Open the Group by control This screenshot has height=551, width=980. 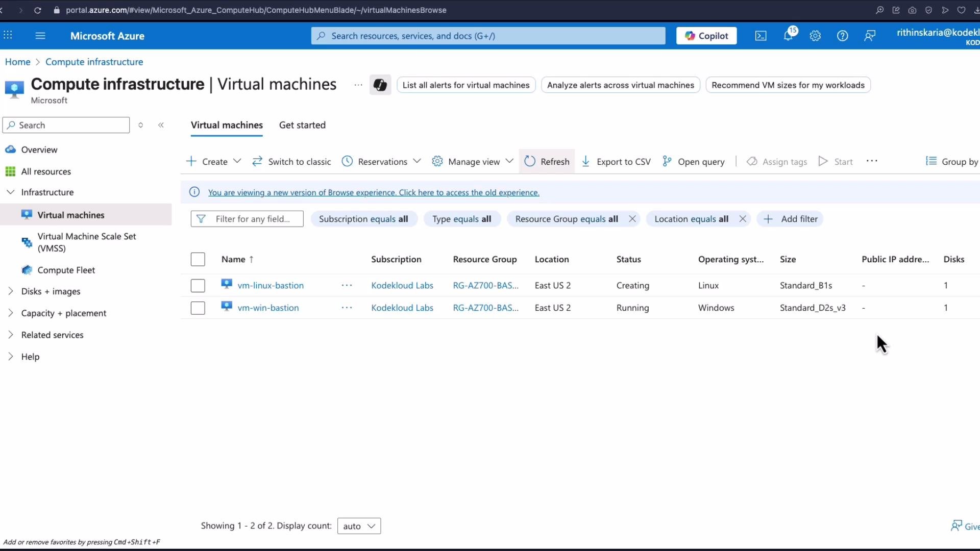[952, 161]
